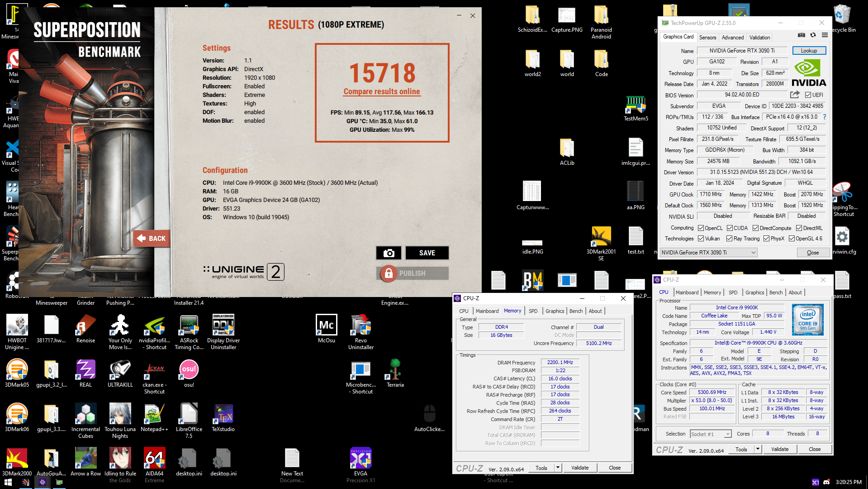Viewport: 868px width, 489px height.
Task: Click the BIOS export share icon in GPU-Z
Action: [x=795, y=95]
